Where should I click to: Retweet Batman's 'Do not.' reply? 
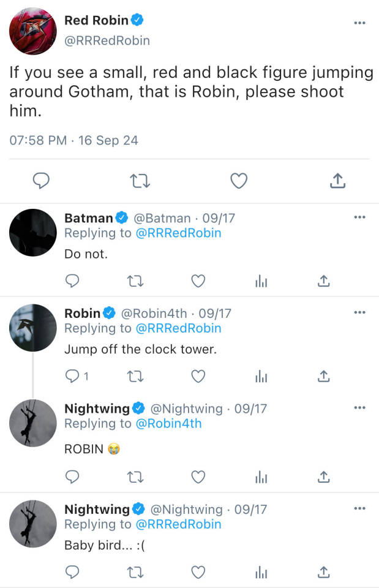tap(135, 281)
